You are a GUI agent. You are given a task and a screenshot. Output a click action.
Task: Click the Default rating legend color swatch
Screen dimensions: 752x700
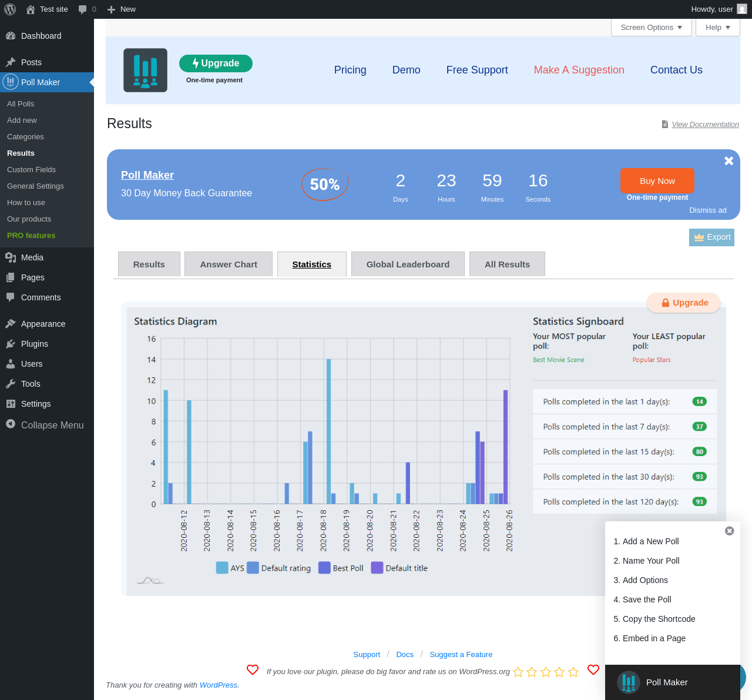(253, 568)
